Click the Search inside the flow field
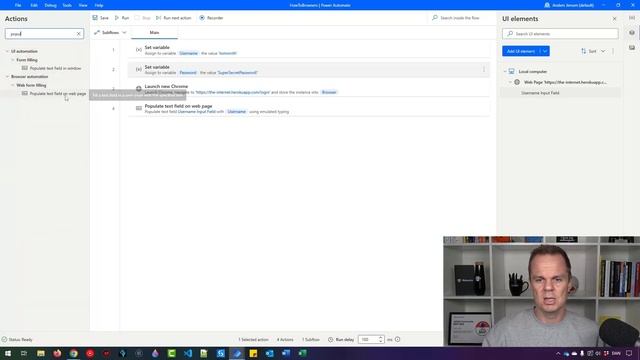This screenshot has height=360, width=640. pyautogui.click(x=460, y=18)
